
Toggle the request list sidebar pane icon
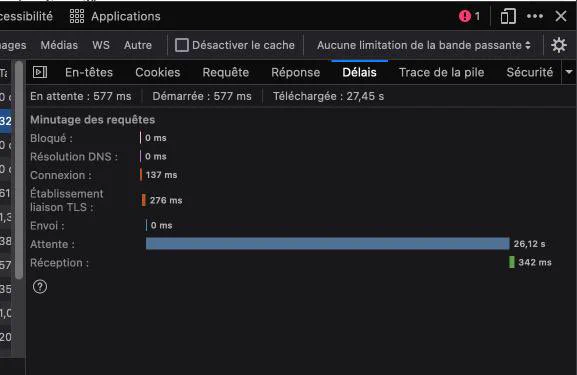pyautogui.click(x=40, y=72)
